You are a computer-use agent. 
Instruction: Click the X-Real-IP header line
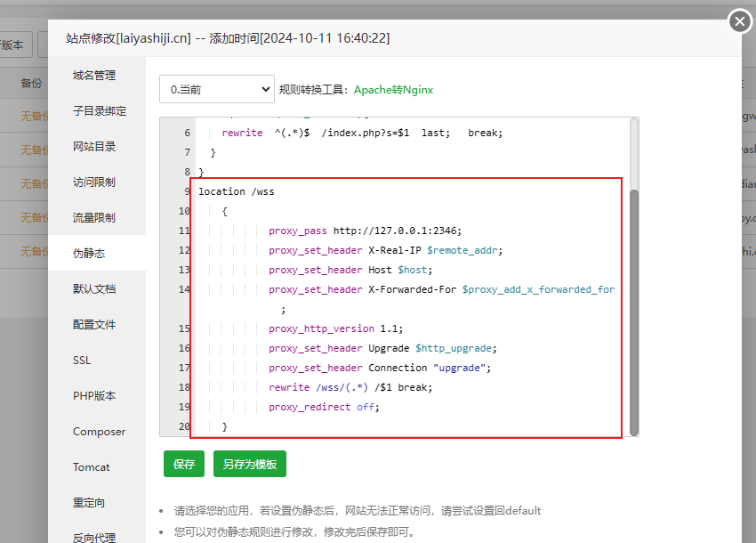pos(386,250)
